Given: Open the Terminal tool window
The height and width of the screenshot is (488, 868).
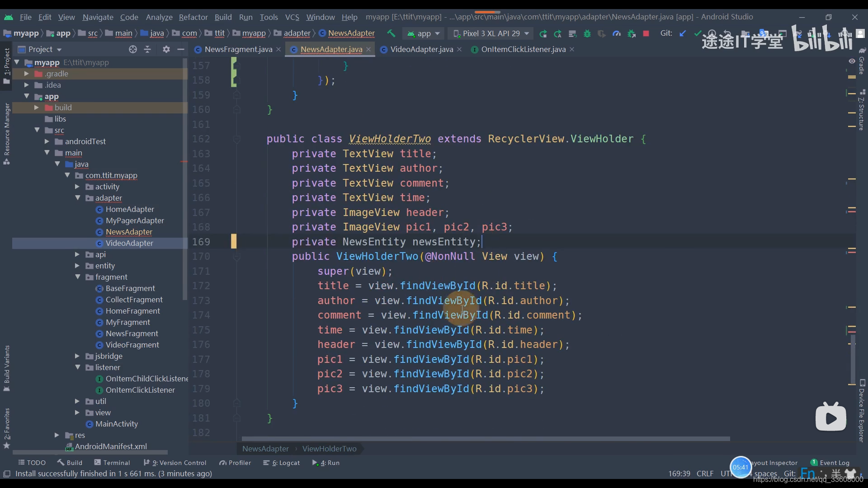Looking at the screenshot, I should (112, 463).
